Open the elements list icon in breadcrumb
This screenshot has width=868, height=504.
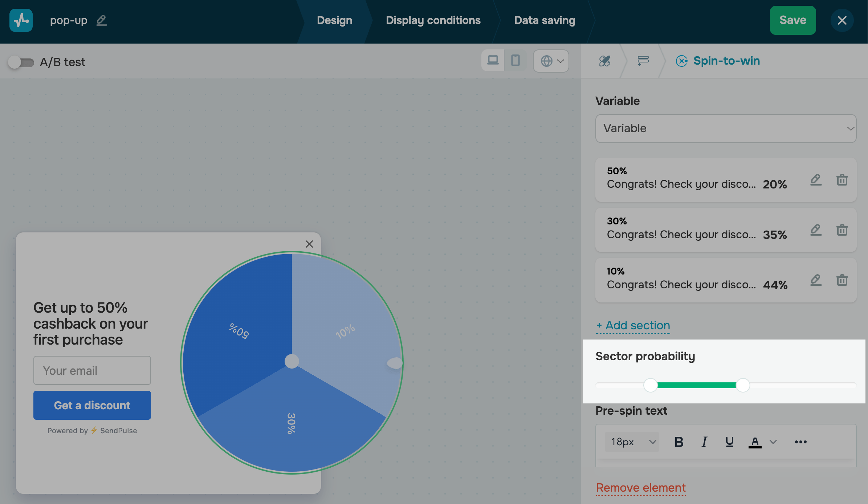(643, 61)
